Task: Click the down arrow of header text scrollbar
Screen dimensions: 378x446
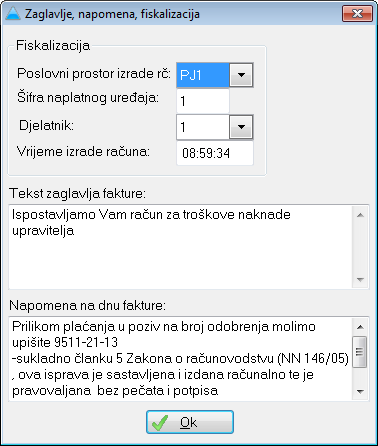Action: pos(360,279)
